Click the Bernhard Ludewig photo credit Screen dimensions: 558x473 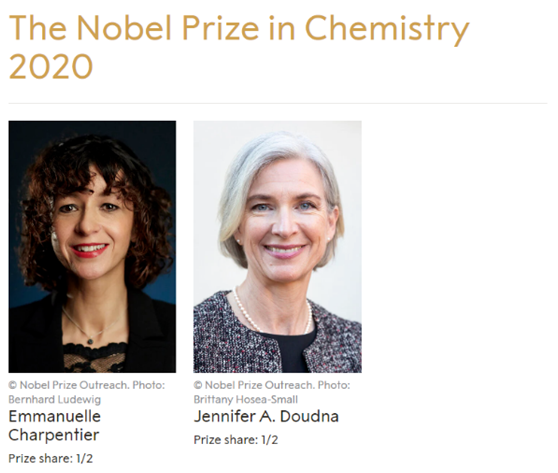[54, 400]
